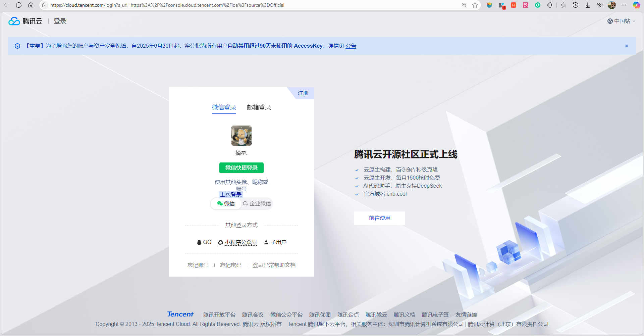Select 子用户 login method
The height and width of the screenshot is (336, 644).
[275, 242]
